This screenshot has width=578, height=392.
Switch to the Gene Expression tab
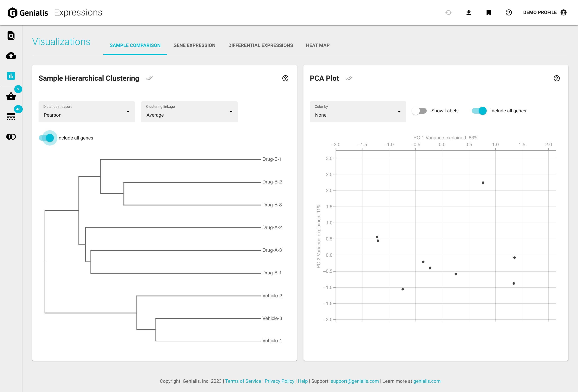(194, 45)
